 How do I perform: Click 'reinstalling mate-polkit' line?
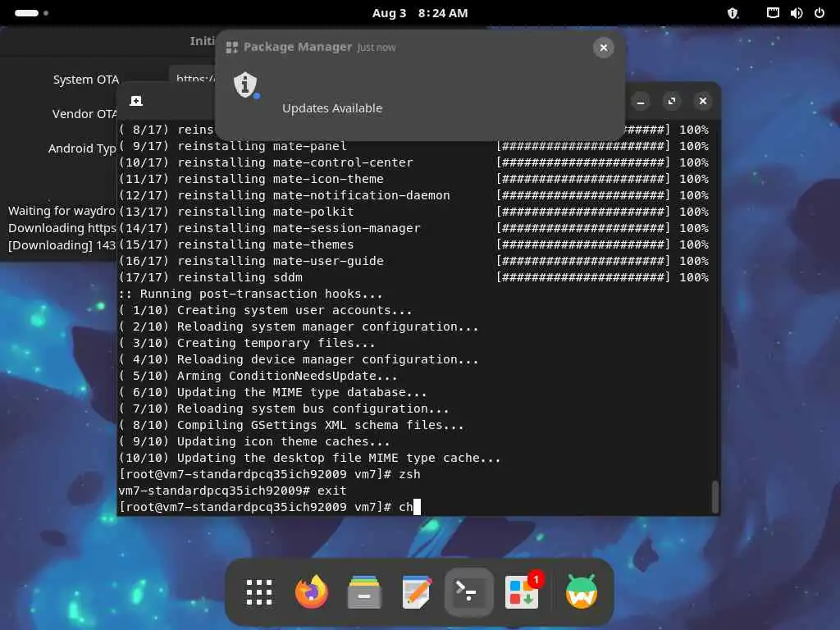click(x=265, y=212)
